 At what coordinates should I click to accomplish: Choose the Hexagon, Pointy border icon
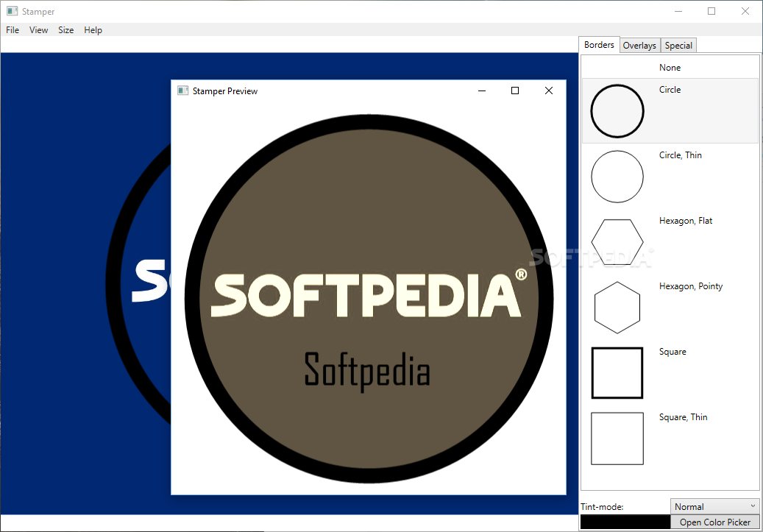click(x=617, y=308)
